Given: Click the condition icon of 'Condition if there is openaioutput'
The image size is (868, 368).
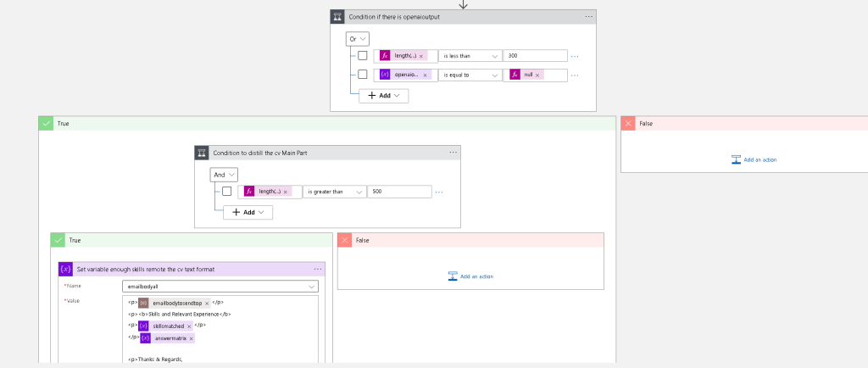Looking at the screenshot, I should coord(337,17).
